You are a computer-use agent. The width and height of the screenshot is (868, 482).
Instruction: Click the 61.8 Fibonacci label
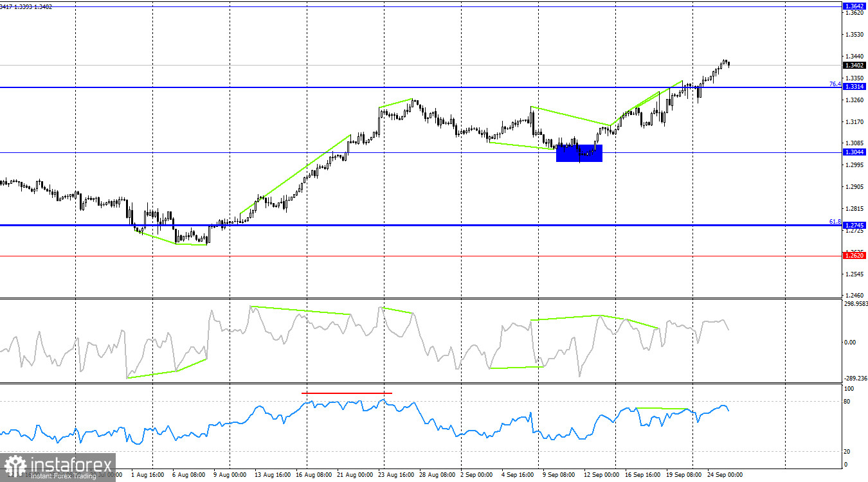click(x=835, y=222)
